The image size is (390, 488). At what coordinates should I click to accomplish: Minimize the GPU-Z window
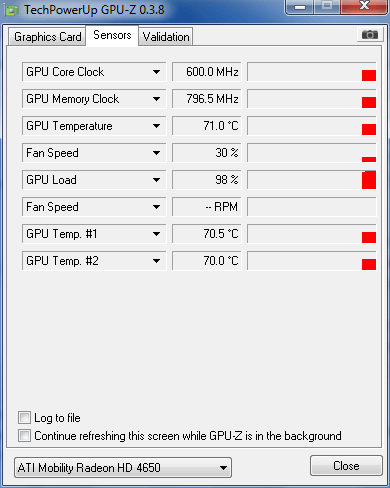coord(300,7)
